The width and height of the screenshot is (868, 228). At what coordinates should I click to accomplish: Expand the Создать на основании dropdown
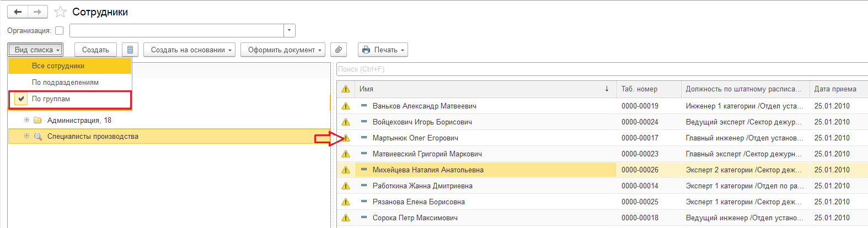pyautogui.click(x=189, y=50)
